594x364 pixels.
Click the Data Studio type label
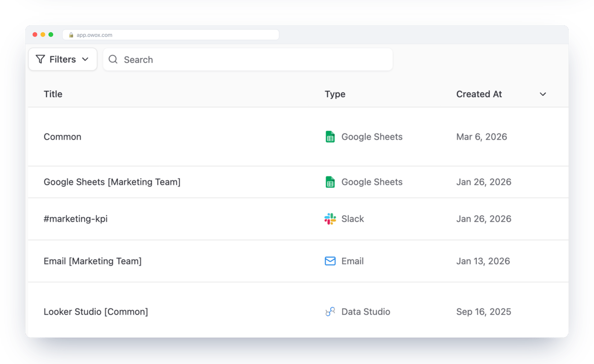click(x=366, y=312)
